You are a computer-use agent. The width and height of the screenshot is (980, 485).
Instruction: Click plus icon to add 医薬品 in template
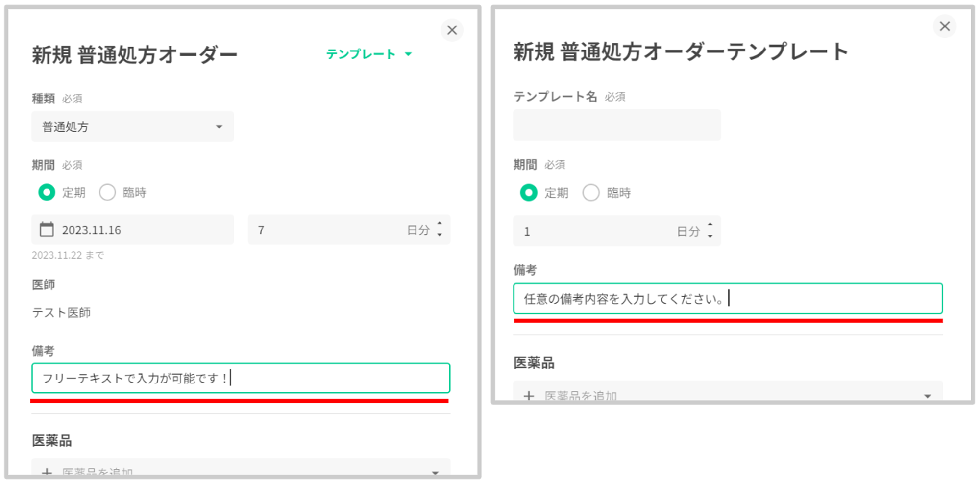point(529,395)
